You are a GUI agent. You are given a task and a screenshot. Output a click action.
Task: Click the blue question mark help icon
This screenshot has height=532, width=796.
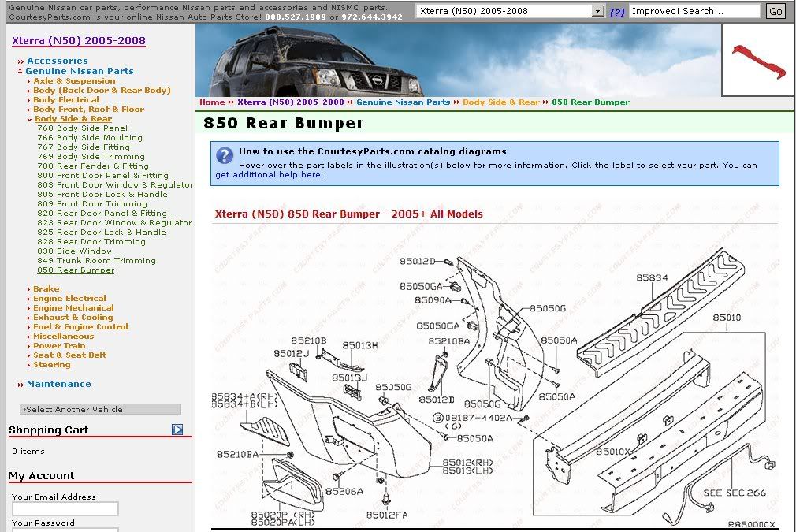(225, 155)
